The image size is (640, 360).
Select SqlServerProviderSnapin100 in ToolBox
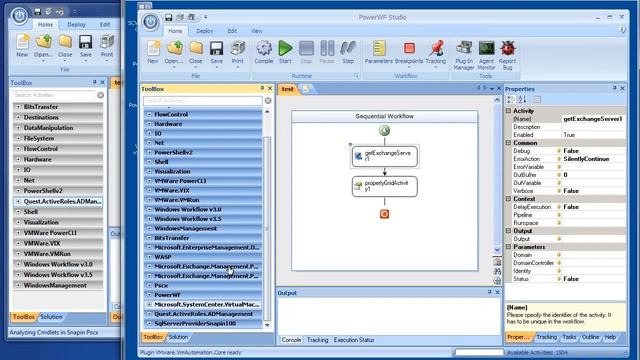point(203,323)
